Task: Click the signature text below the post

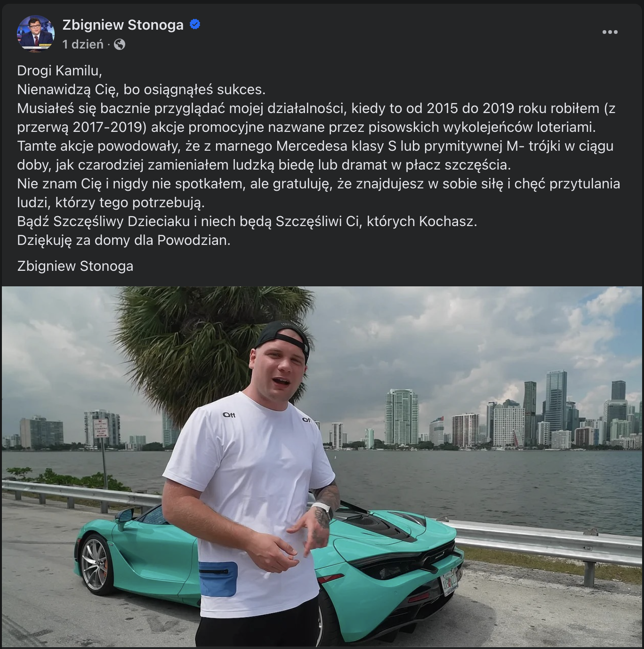Action: click(x=75, y=266)
